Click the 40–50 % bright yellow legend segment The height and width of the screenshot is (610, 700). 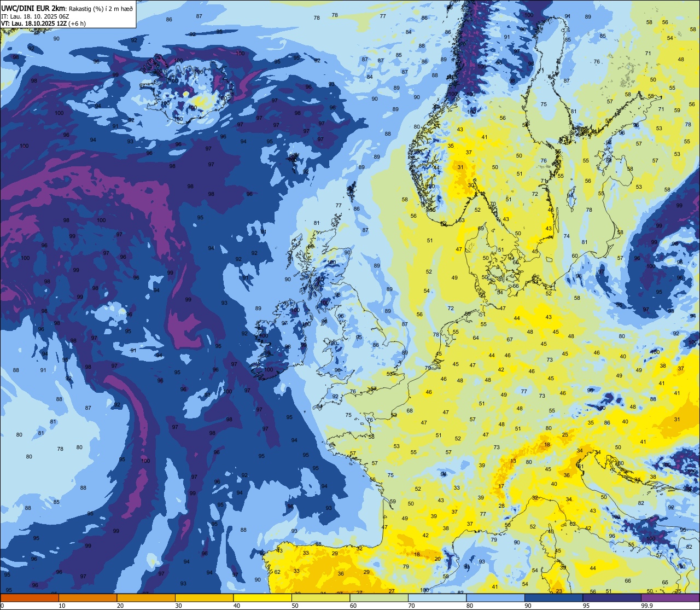[x=262, y=597]
